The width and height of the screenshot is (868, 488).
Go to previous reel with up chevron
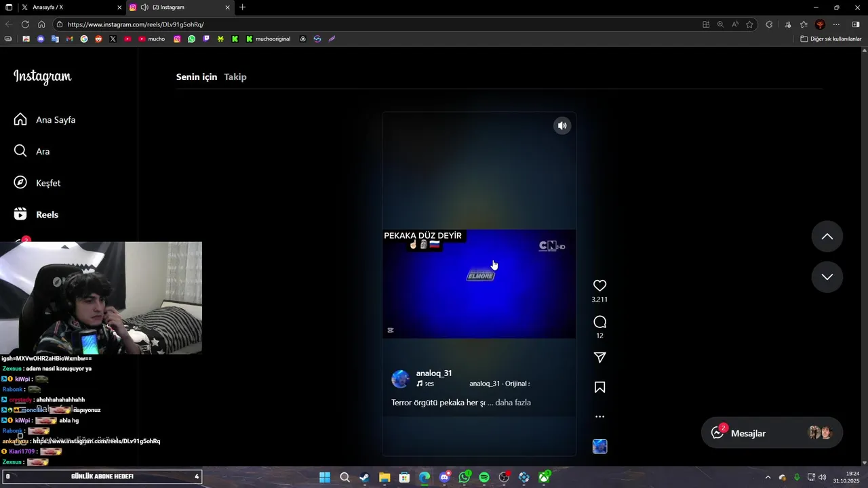(x=827, y=237)
